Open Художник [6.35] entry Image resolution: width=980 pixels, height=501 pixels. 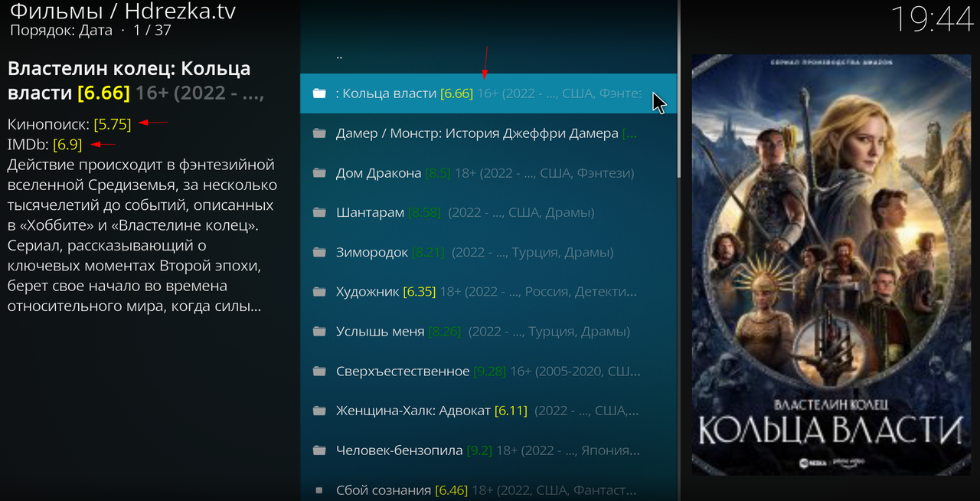pos(488,292)
